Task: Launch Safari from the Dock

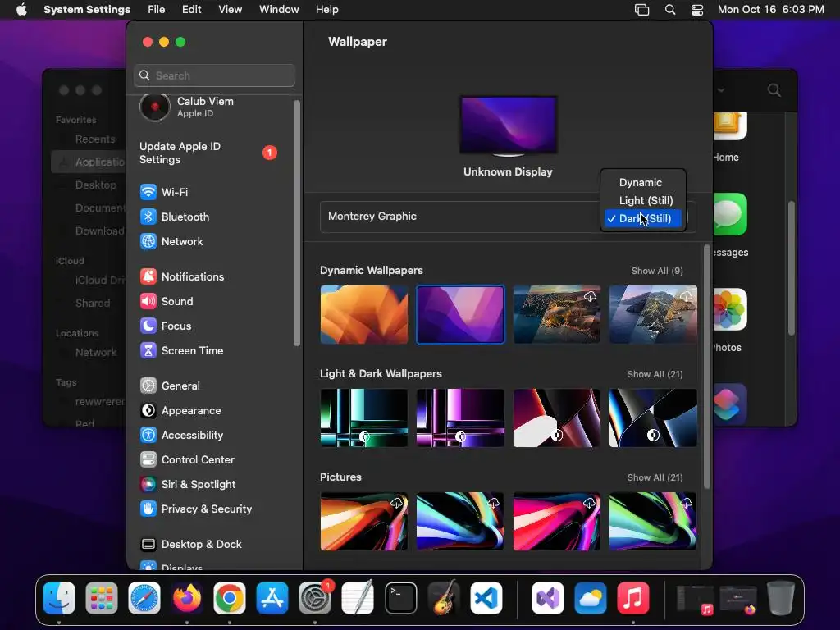Action: 144,597
